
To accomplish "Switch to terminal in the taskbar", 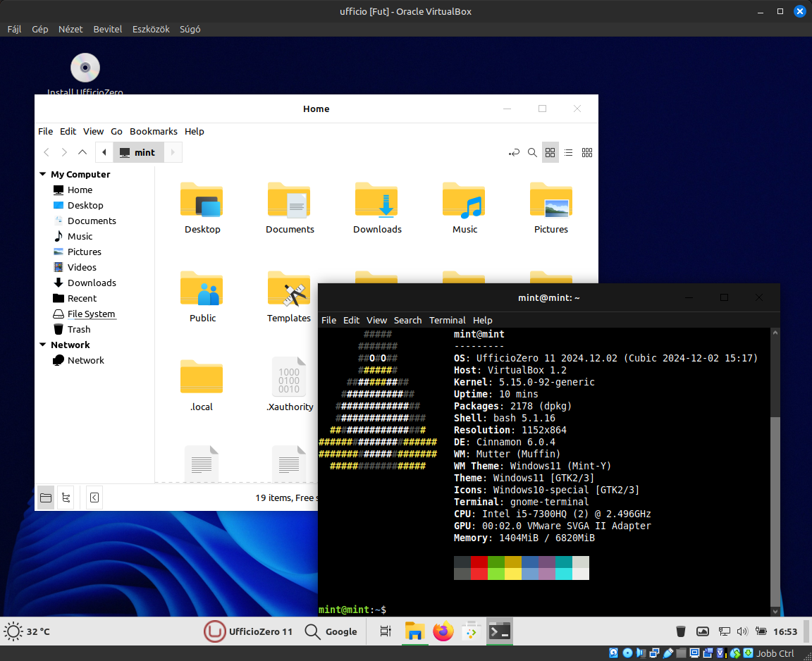I will click(500, 631).
